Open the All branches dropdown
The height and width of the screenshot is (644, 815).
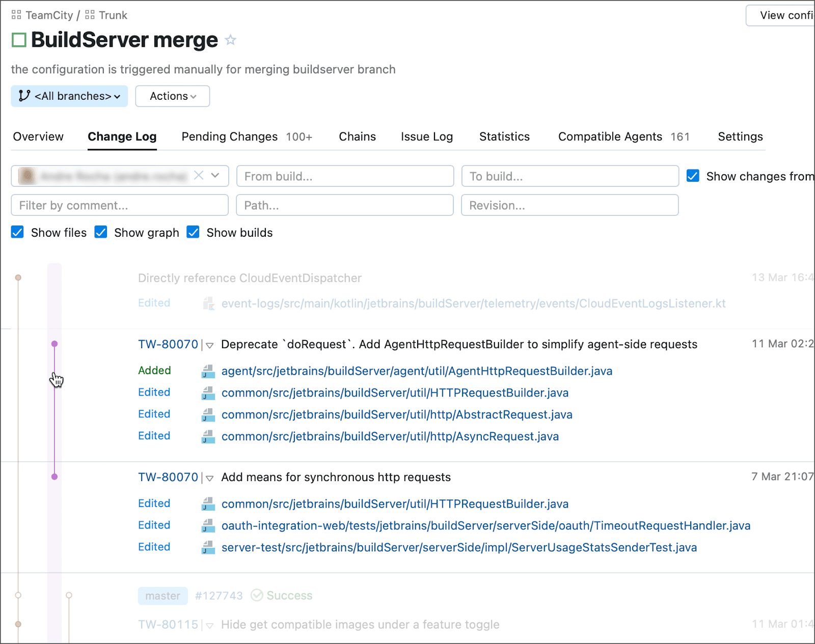point(69,96)
